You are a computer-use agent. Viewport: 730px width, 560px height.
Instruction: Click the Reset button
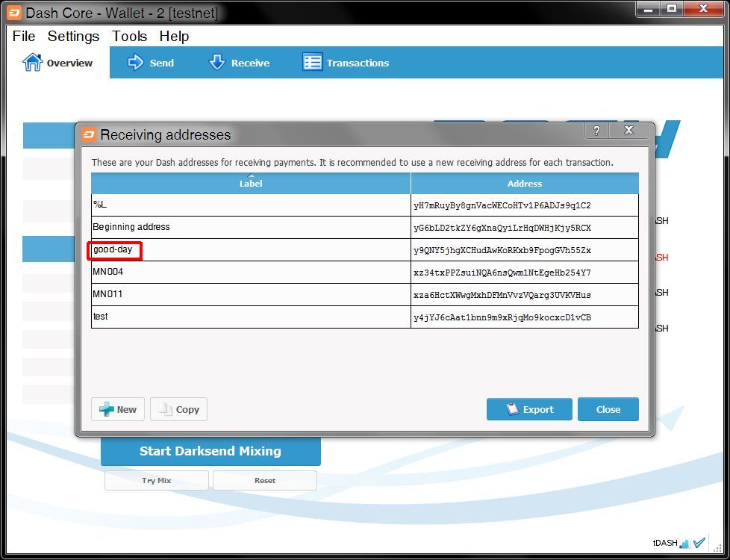(x=265, y=480)
